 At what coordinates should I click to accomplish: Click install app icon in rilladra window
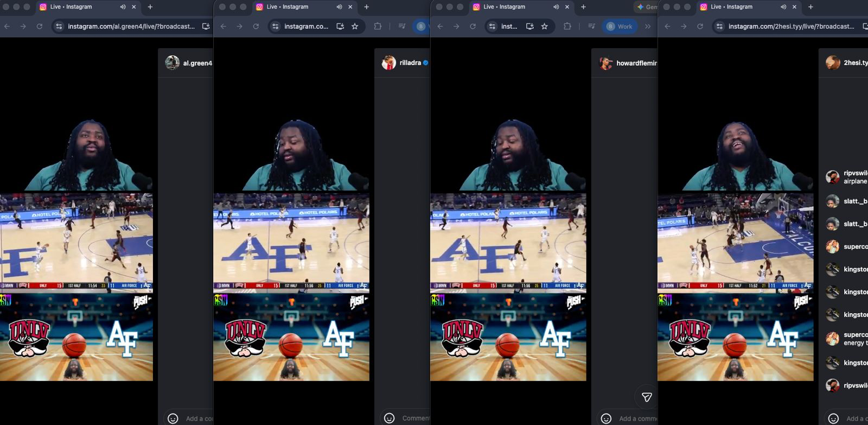340,26
